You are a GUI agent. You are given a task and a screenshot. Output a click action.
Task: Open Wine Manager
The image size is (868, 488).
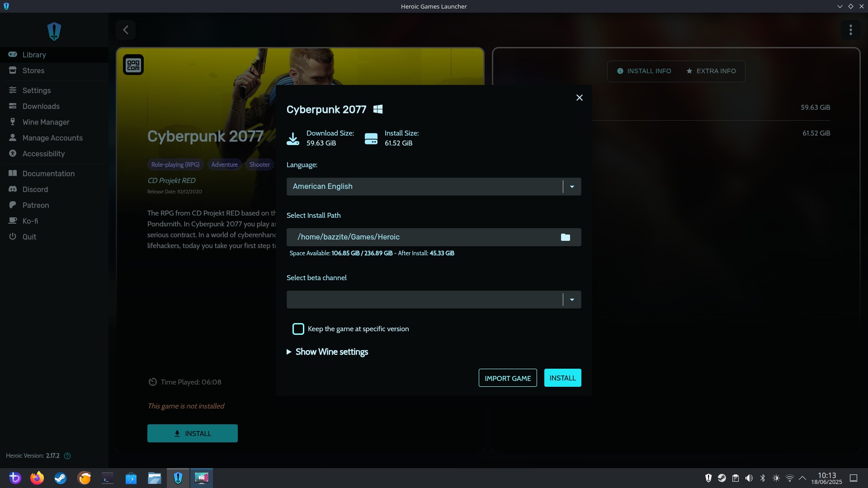[54, 122]
